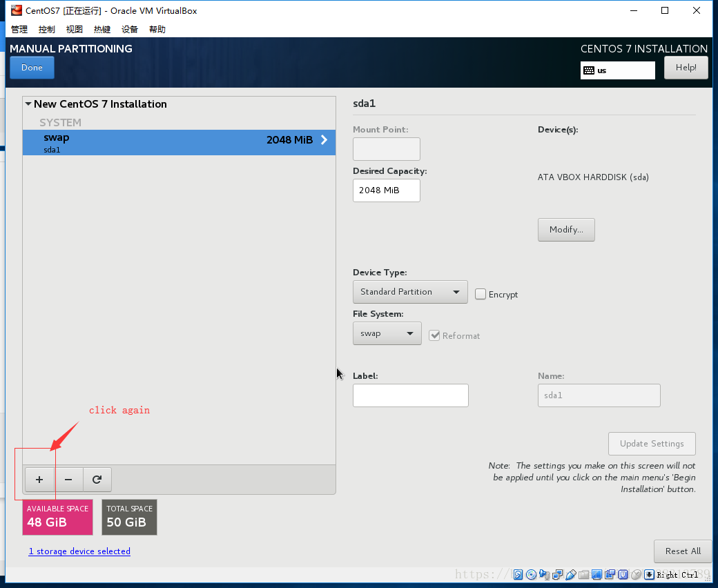Click the shared folders indicator icon
Image resolution: width=718 pixels, height=588 pixels.
[x=584, y=575]
